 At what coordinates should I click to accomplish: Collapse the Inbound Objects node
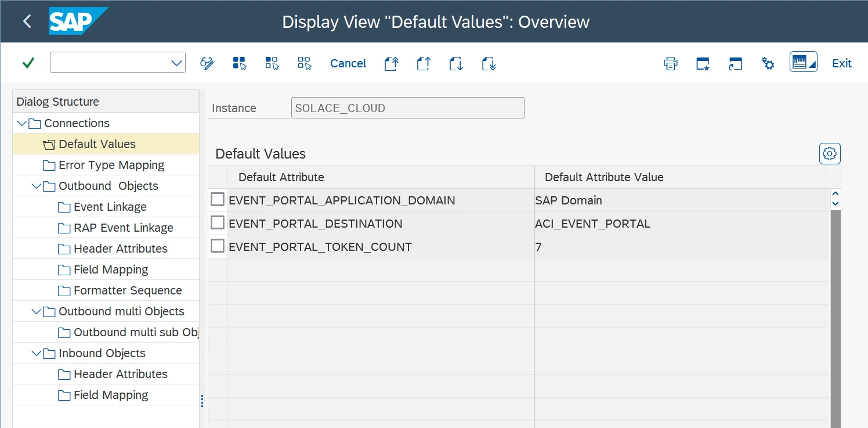coord(37,353)
